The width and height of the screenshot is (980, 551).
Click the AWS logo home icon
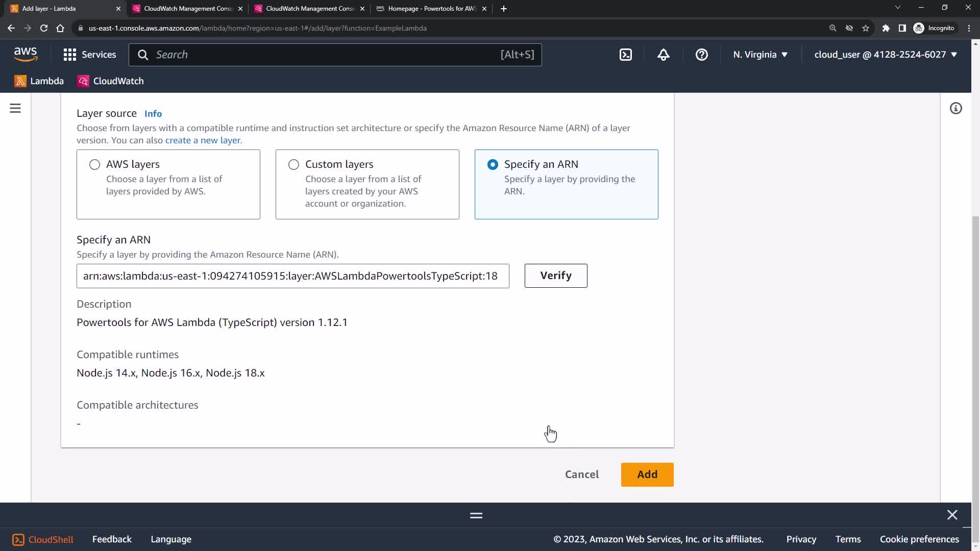click(26, 54)
